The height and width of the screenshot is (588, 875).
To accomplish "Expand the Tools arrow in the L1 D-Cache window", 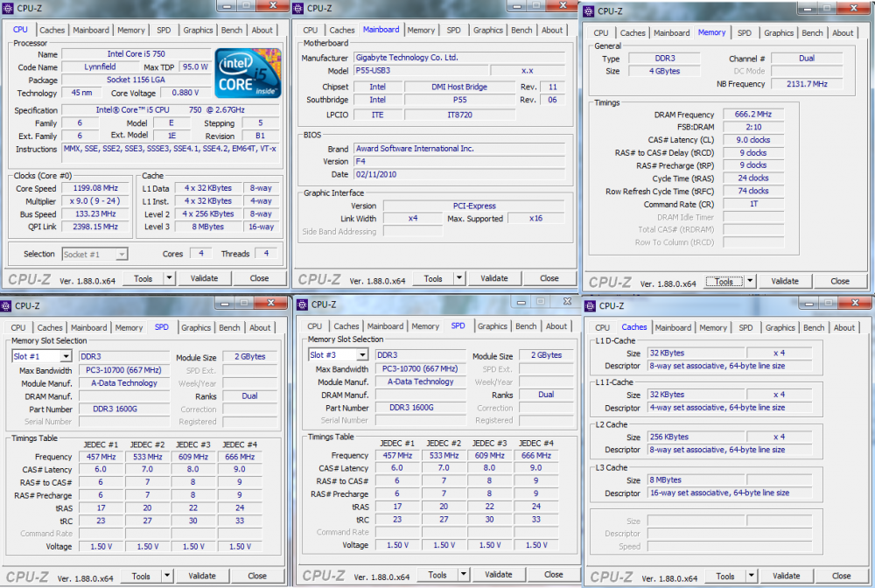I will pos(751,576).
